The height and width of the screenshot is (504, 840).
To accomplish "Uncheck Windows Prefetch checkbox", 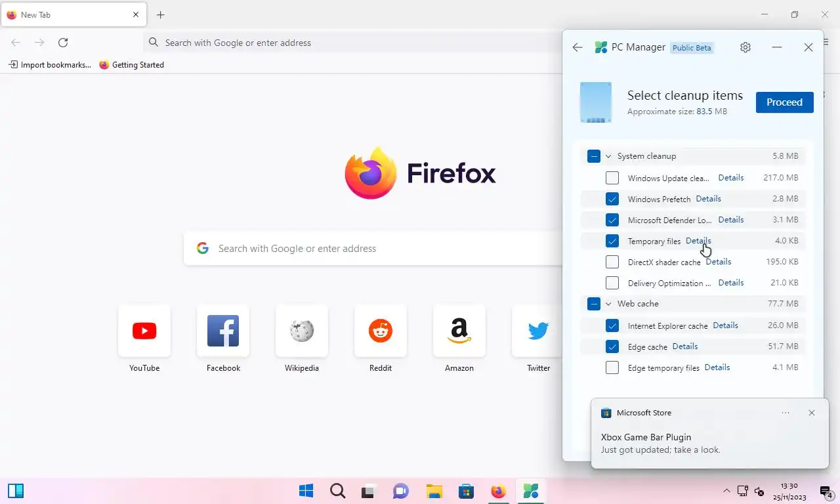I will point(612,199).
